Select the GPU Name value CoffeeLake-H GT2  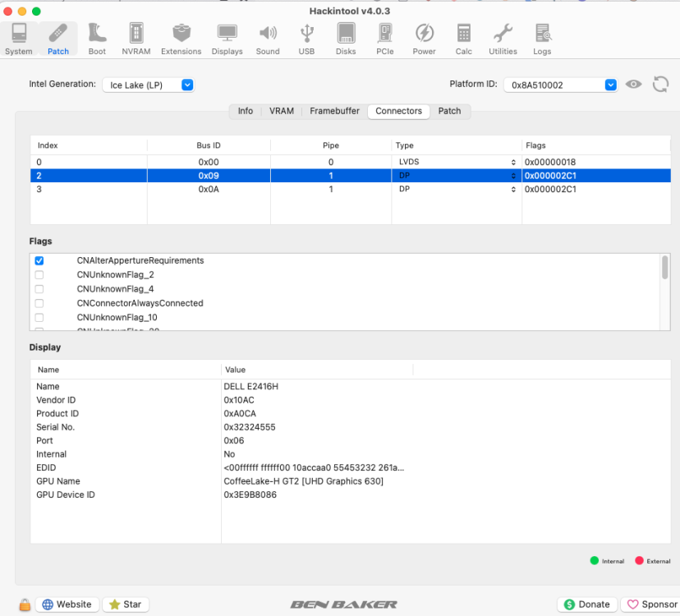point(304,481)
